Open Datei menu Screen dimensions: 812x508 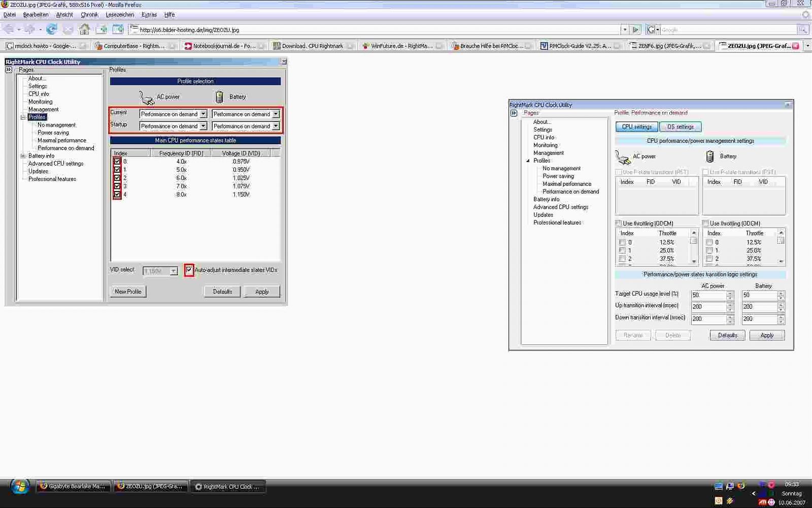pos(10,15)
